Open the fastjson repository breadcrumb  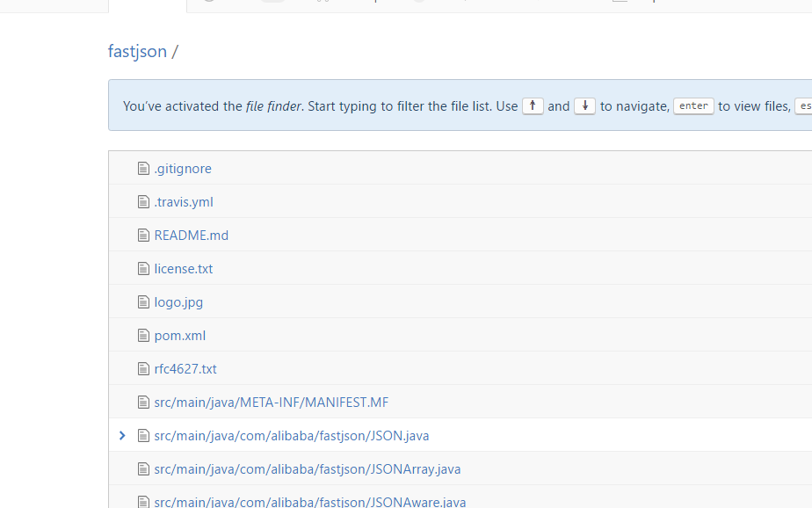point(137,51)
